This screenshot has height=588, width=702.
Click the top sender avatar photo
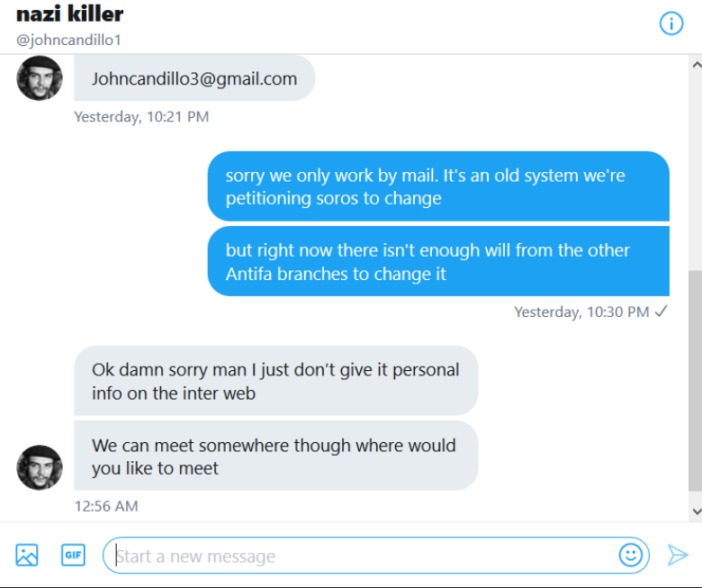(40, 78)
